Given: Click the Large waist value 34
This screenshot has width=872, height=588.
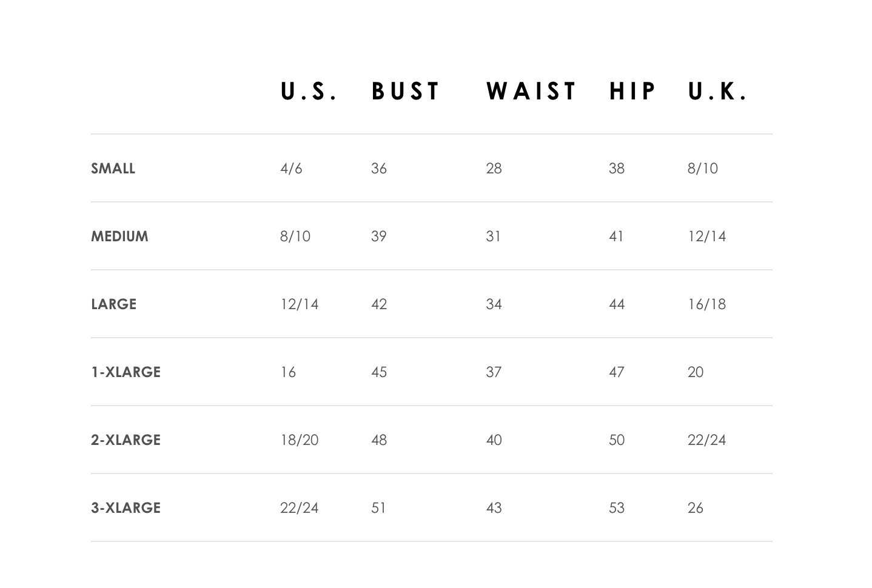Looking at the screenshot, I should point(494,304).
